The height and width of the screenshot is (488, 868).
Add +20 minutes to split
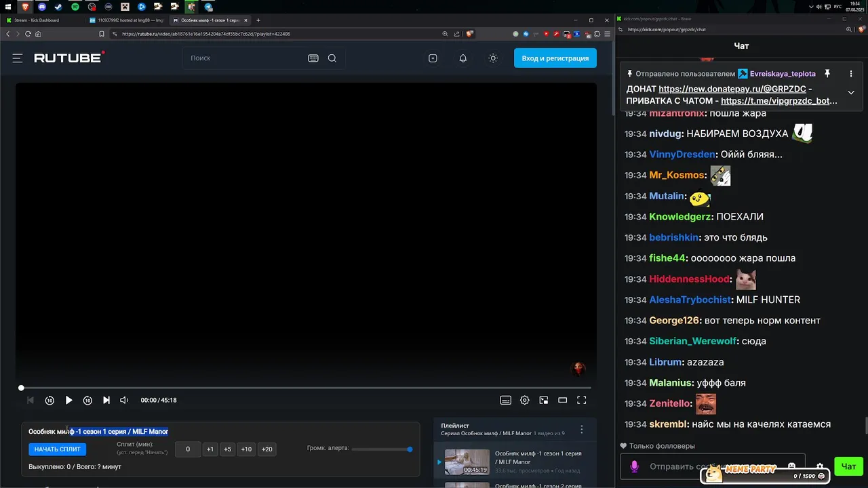tap(267, 449)
